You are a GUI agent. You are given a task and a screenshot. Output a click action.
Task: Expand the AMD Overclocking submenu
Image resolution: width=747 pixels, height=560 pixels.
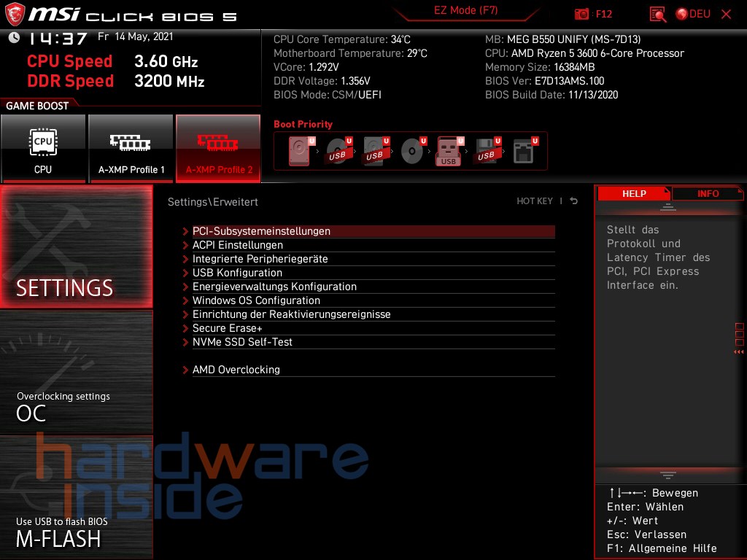point(235,370)
